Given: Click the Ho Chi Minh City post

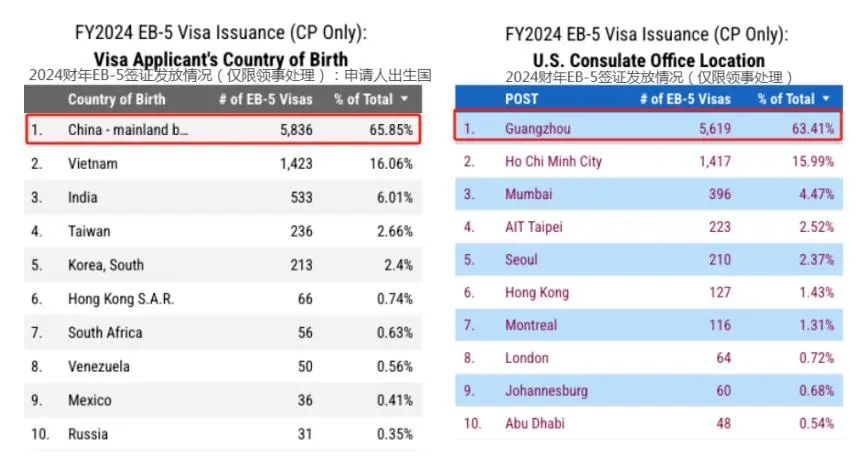Looking at the screenshot, I should coord(553,161).
